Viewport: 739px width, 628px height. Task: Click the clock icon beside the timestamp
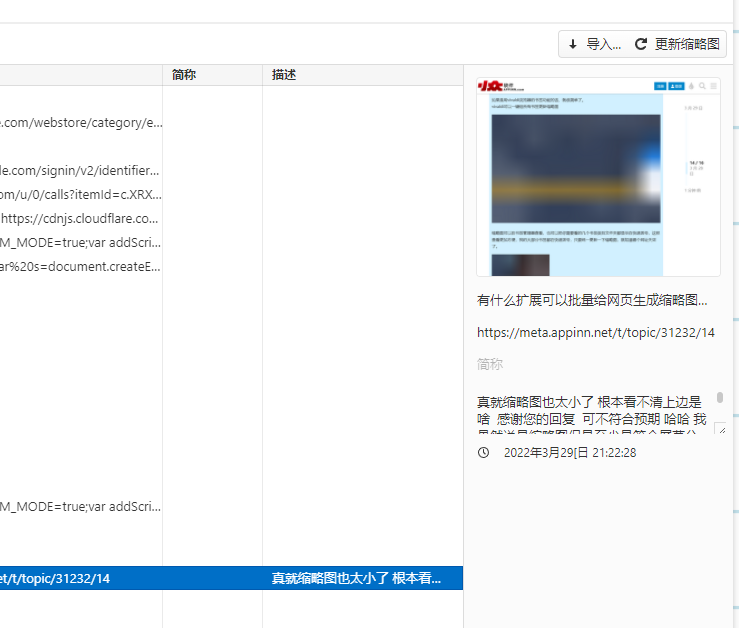[484, 453]
